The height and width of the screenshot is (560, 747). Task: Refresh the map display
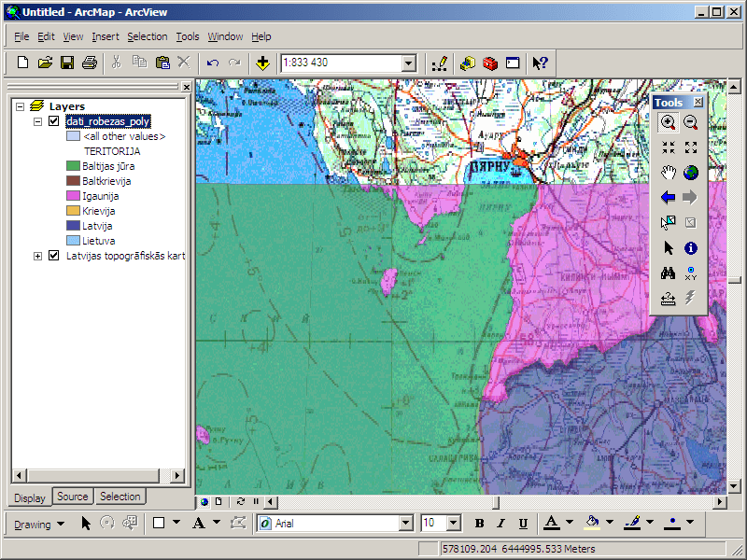tap(241, 501)
